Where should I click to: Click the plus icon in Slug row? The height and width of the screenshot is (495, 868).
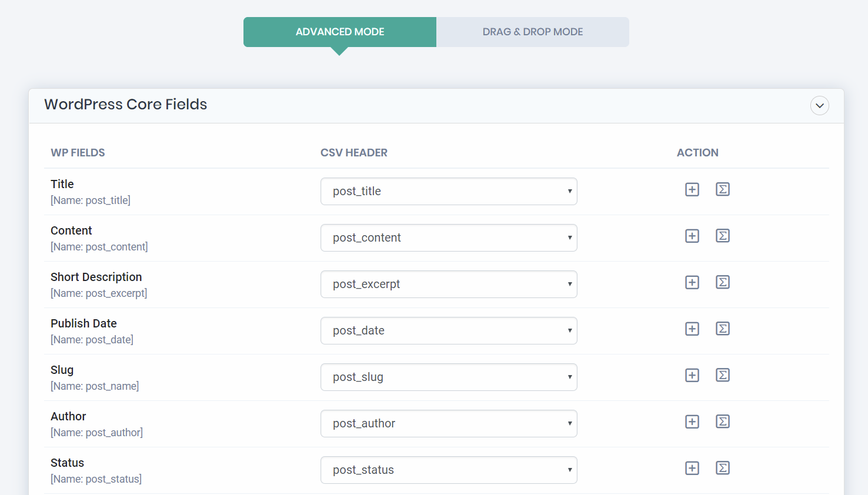tap(692, 375)
